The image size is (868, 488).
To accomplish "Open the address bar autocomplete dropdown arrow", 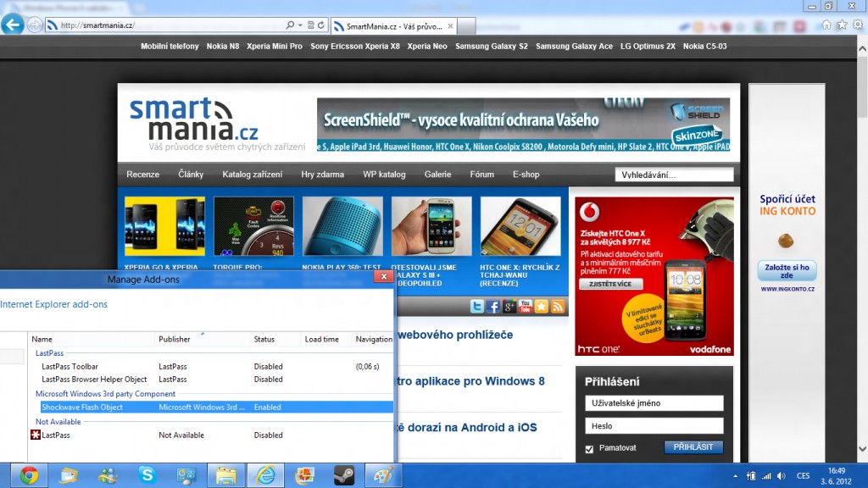I will 300,25.
